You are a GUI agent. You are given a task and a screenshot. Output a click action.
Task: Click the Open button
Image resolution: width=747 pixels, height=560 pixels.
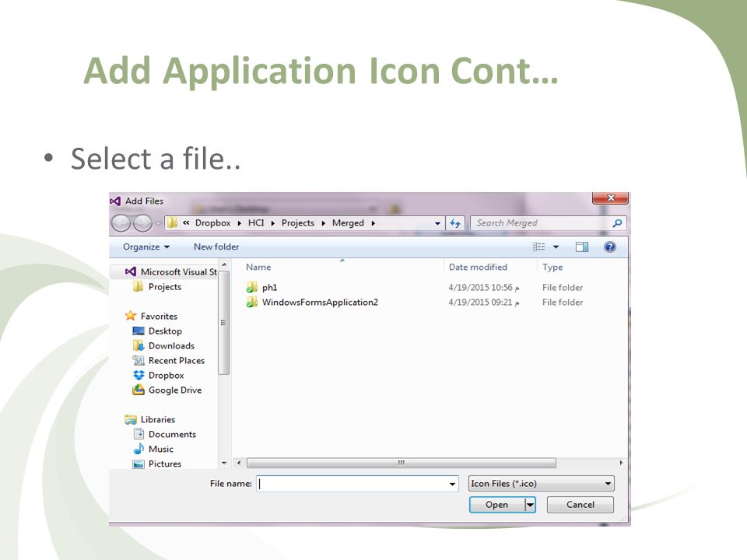(497, 505)
